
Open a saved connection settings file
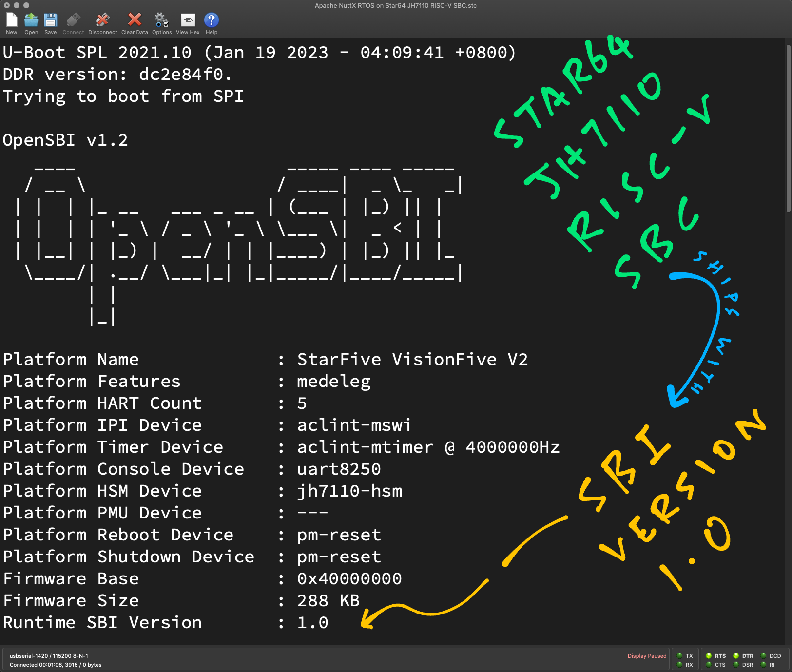click(x=31, y=23)
